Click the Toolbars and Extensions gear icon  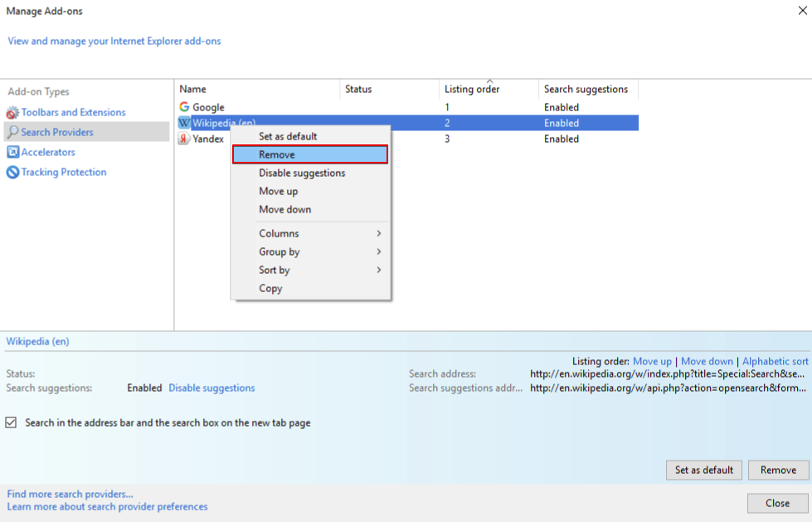click(x=12, y=113)
